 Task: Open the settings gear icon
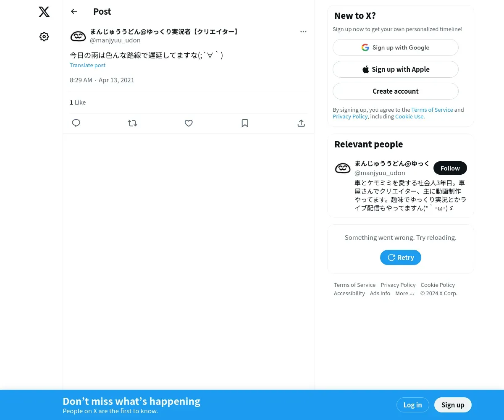44,37
